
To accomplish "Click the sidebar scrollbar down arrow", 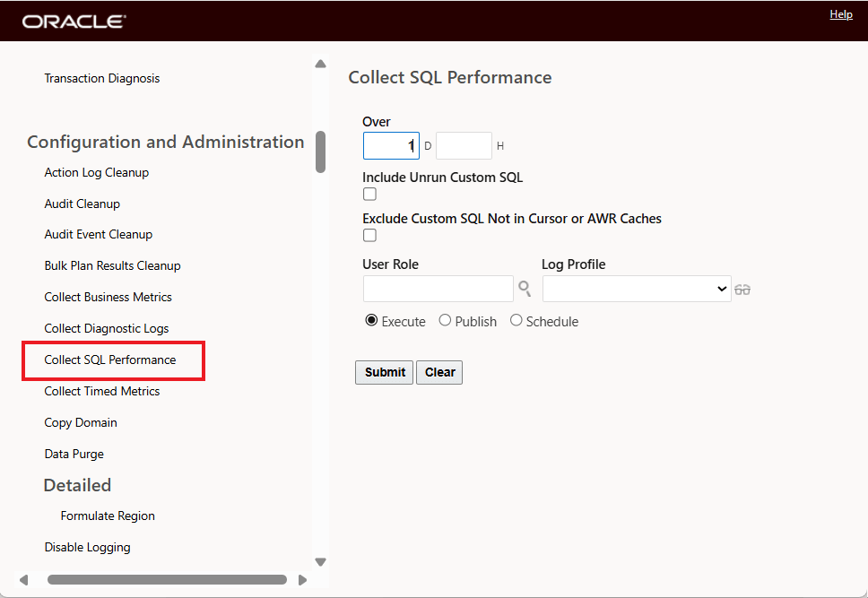I will click(x=320, y=560).
